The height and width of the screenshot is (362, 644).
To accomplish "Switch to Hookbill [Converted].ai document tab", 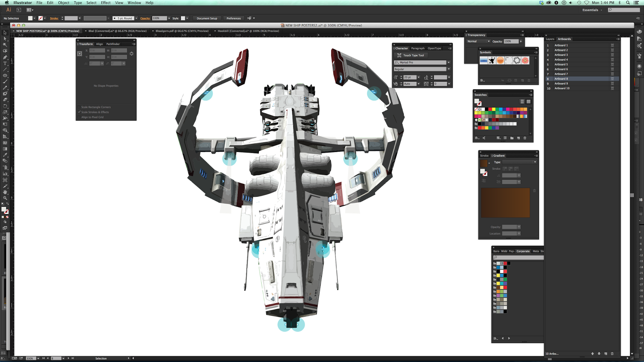I will [248, 31].
